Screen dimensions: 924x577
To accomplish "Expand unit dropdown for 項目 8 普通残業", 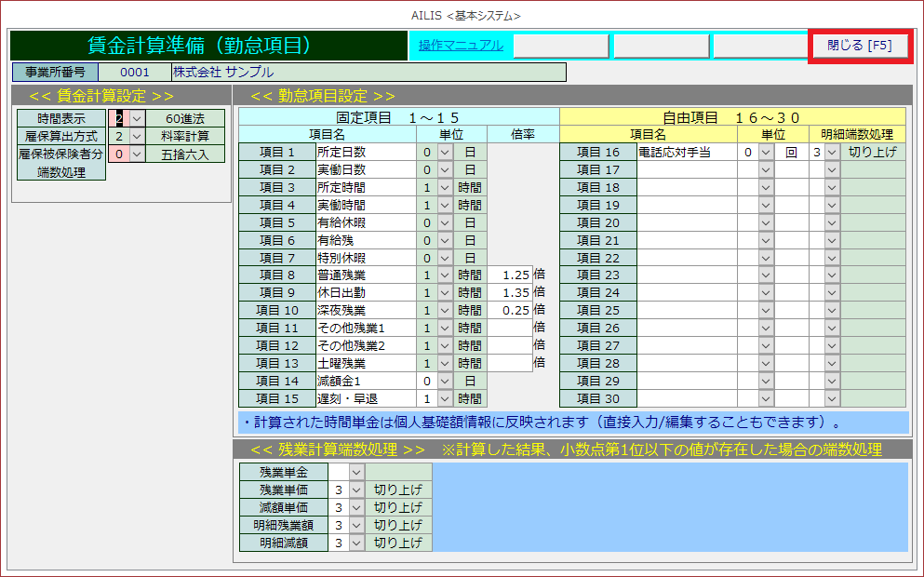I will pyautogui.click(x=445, y=275).
